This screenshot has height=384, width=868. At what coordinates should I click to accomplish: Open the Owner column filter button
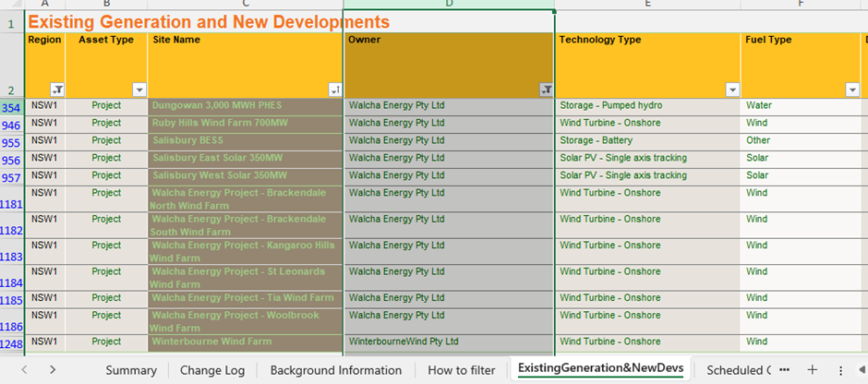[x=546, y=90]
